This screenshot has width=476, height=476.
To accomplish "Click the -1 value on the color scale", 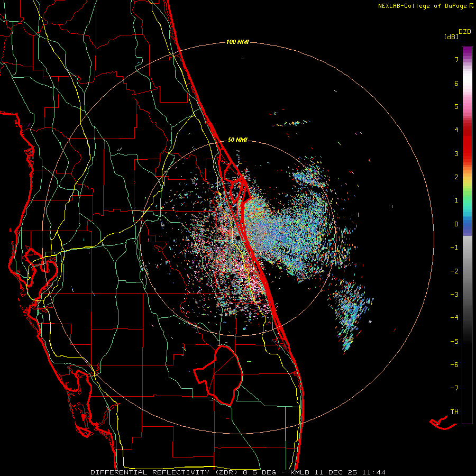I will click(x=454, y=248).
